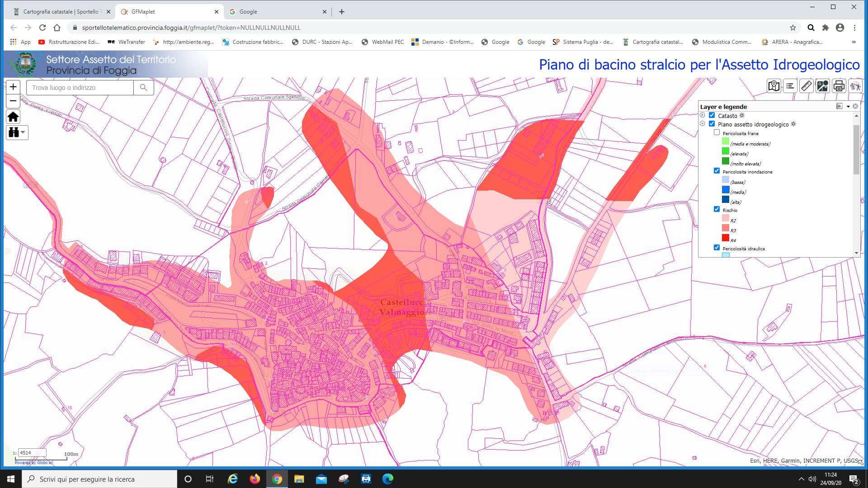Focus the Trova luogo o indirizzo field
Viewport: 868px width, 488px height.
[80, 88]
